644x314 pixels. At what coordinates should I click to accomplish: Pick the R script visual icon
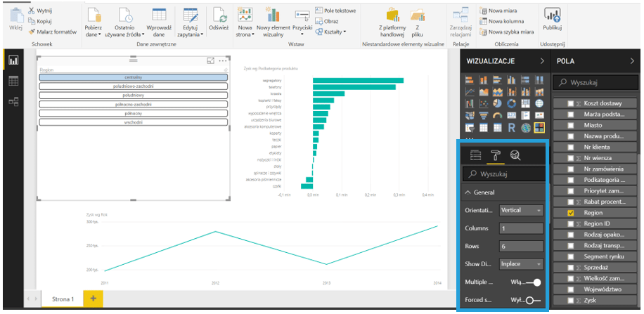(x=512, y=128)
